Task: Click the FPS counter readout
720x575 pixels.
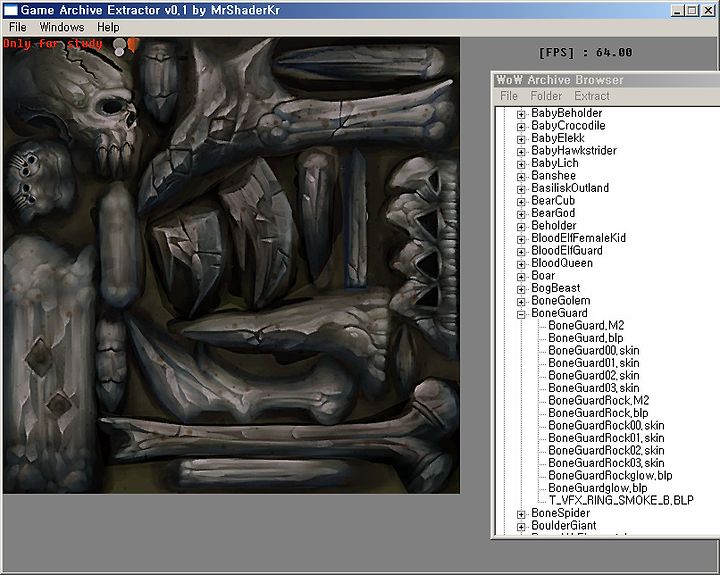Action: (x=585, y=52)
